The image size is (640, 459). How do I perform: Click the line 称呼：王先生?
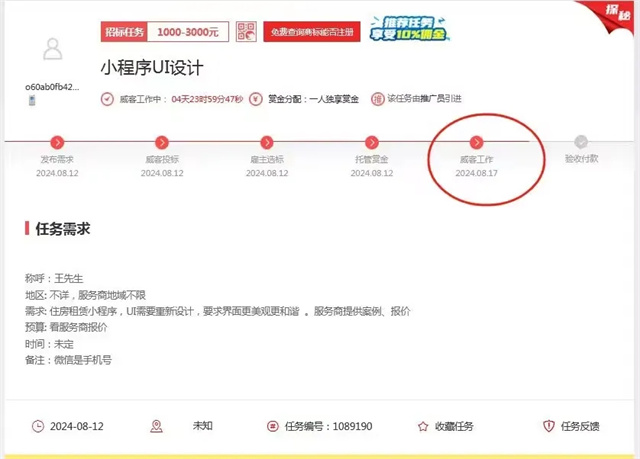(54, 279)
